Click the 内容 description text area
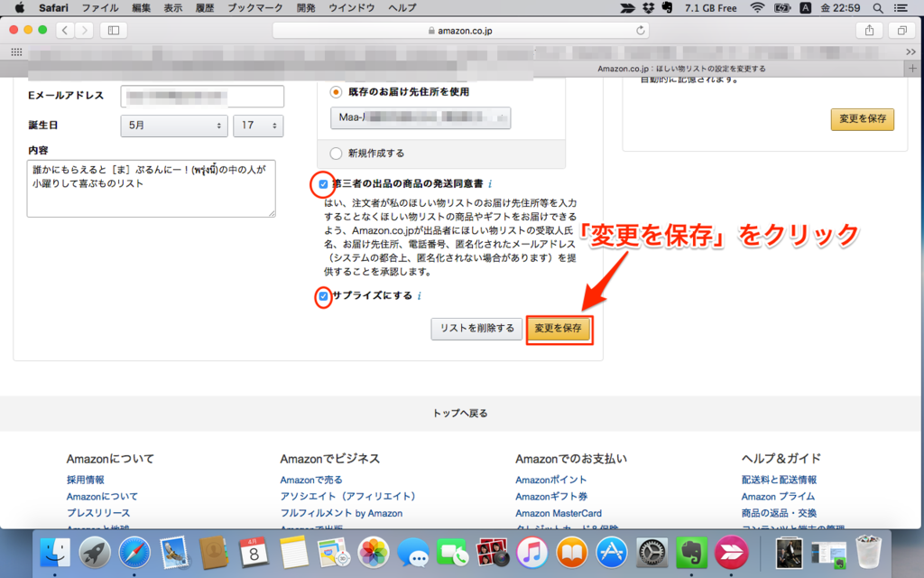The width and height of the screenshot is (924, 578). (151, 188)
